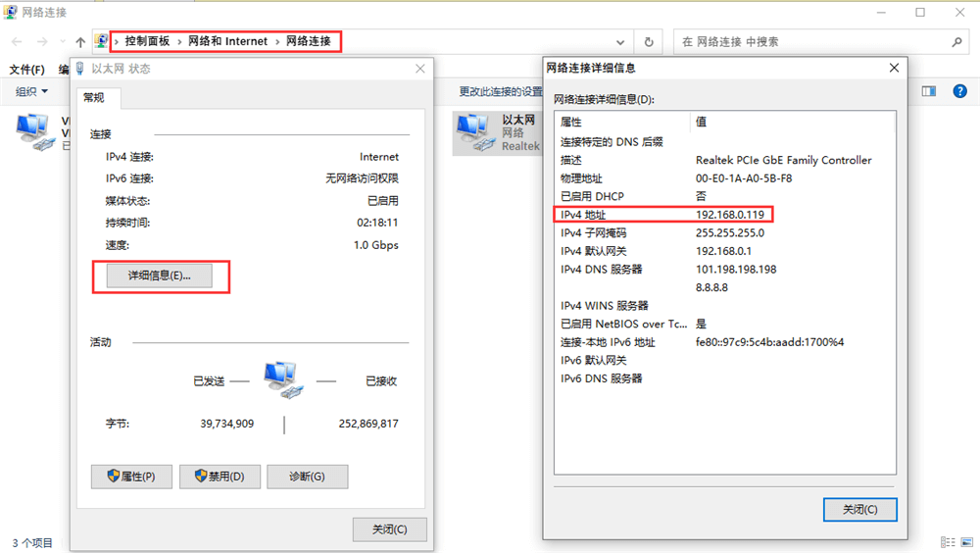This screenshot has width=980, height=553.
Task: Click the 1.0 Gbps speed value
Action: point(376,245)
